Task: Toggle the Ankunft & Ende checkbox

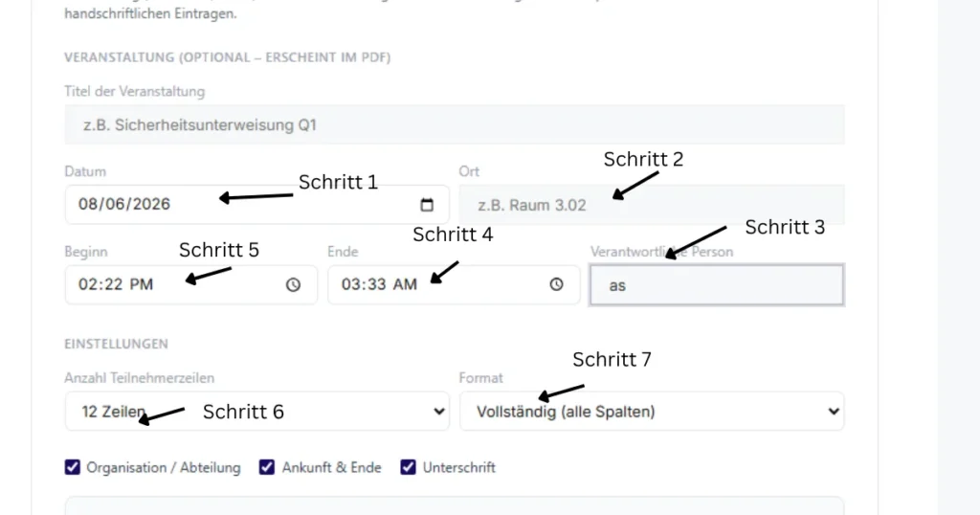Action: 267,467
